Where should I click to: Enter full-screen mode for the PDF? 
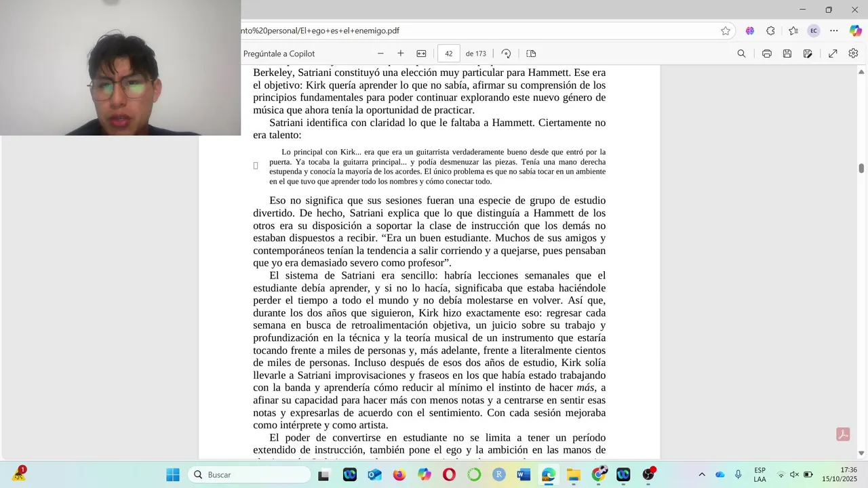833,54
